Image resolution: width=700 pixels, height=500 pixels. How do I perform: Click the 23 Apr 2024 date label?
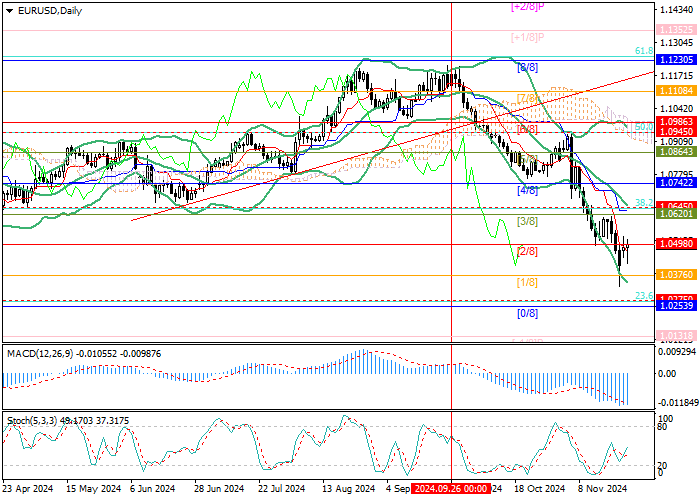pyautogui.click(x=28, y=489)
